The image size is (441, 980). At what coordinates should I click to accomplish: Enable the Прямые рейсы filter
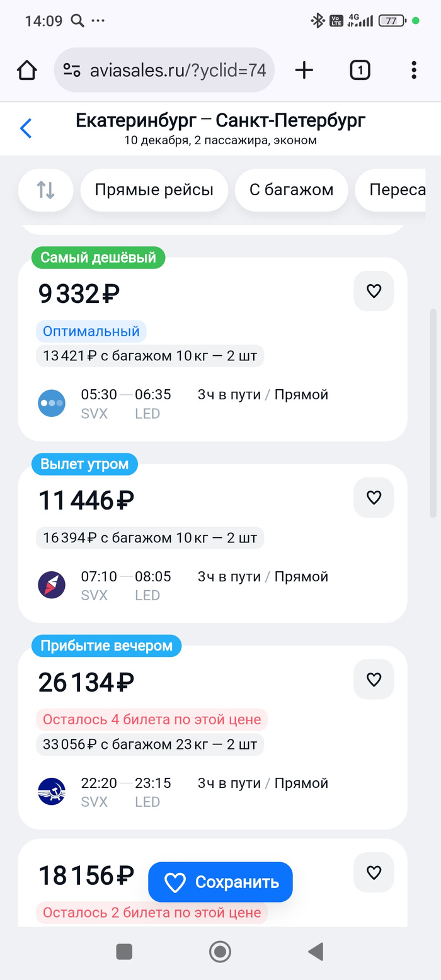pyautogui.click(x=154, y=190)
